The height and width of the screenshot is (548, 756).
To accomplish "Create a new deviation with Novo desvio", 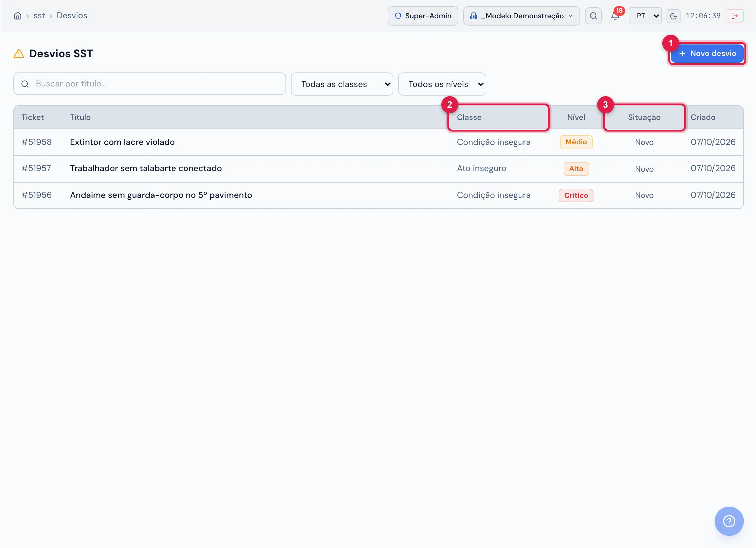I will click(707, 53).
